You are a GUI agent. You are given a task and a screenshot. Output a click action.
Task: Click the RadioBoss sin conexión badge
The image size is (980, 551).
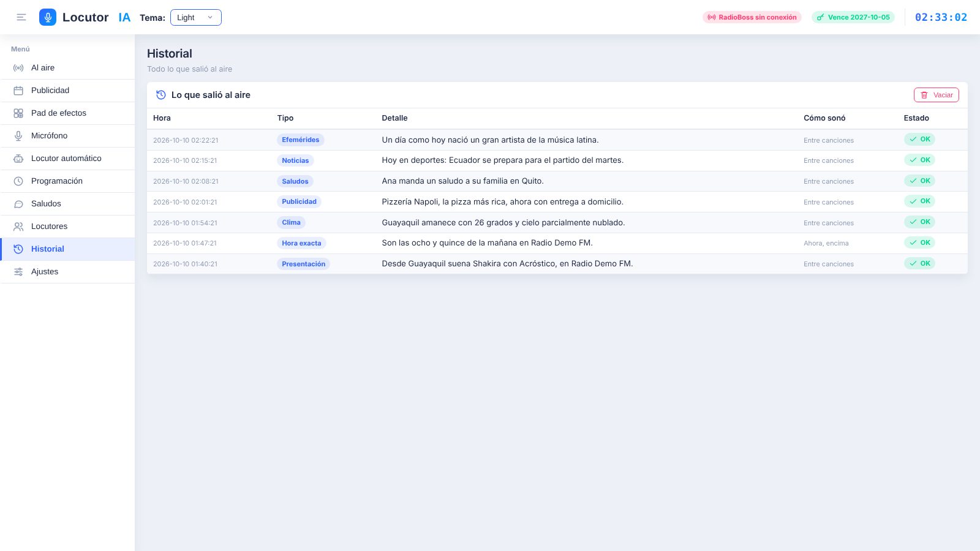click(752, 17)
